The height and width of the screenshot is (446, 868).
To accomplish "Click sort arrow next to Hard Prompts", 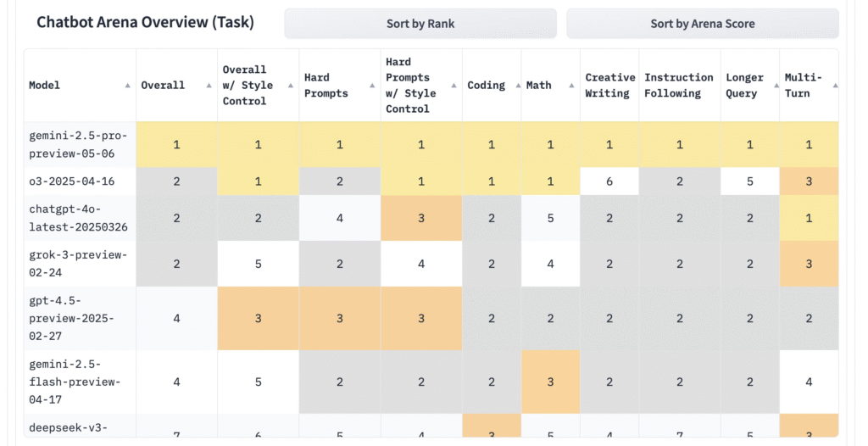I will (371, 85).
